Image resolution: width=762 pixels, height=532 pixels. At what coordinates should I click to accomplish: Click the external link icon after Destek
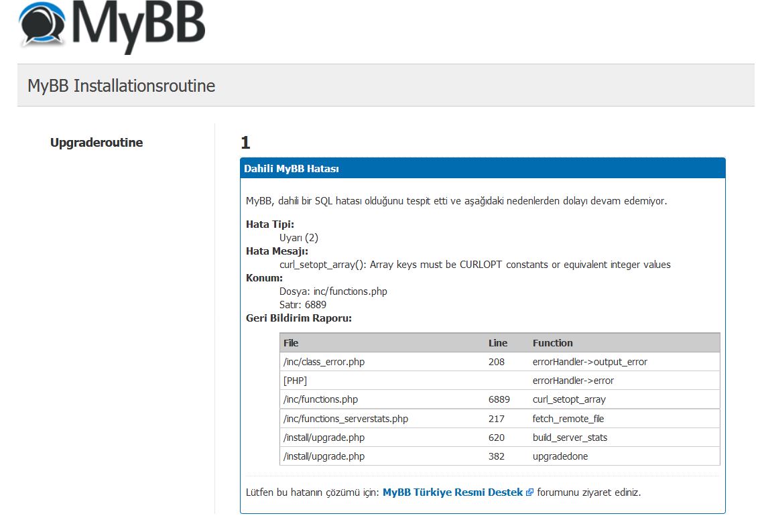coord(529,492)
